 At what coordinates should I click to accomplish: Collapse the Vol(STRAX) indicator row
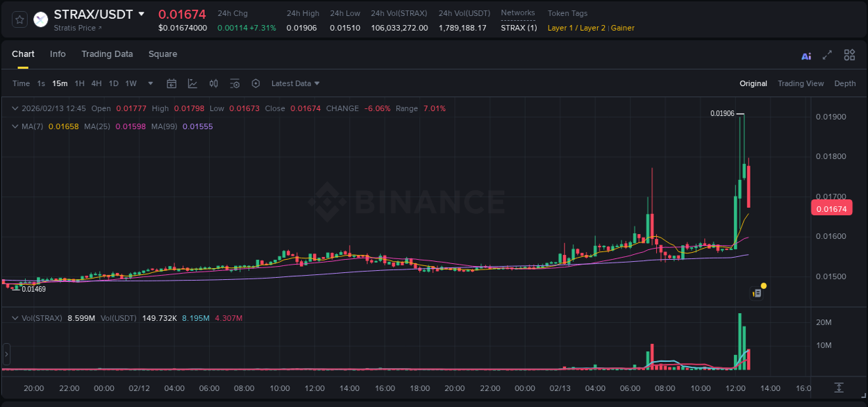point(15,317)
